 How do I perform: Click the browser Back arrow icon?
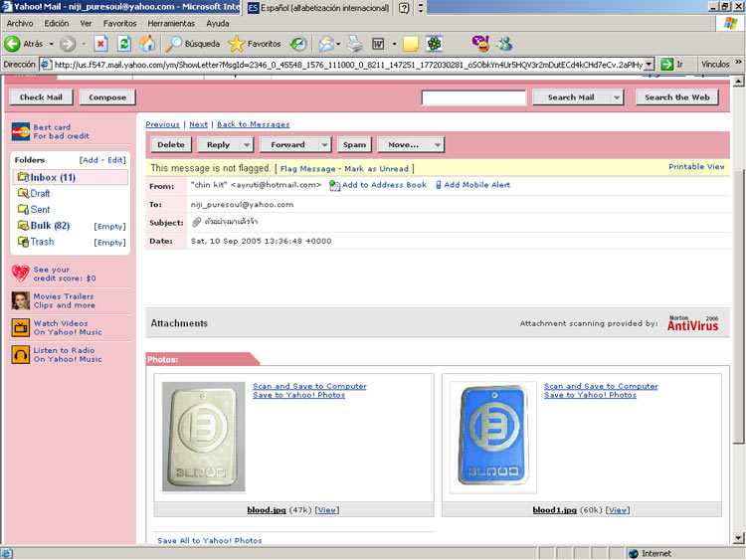pyautogui.click(x=12, y=44)
